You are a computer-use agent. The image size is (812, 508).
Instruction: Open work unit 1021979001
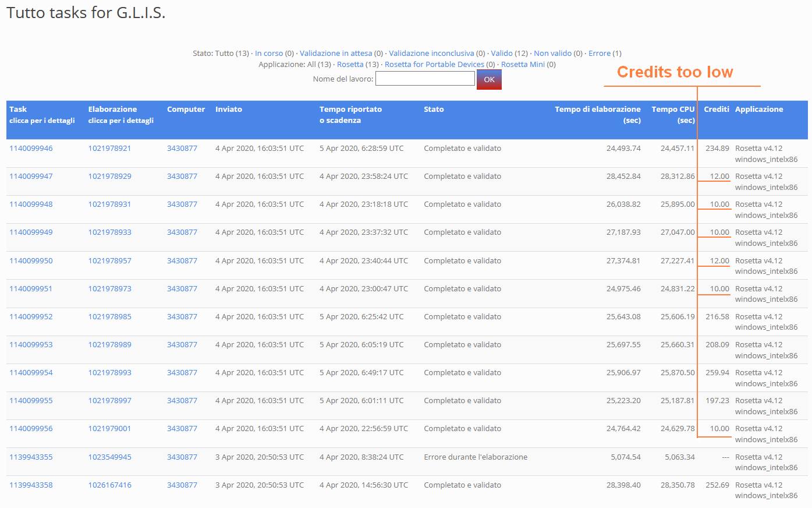coord(109,428)
